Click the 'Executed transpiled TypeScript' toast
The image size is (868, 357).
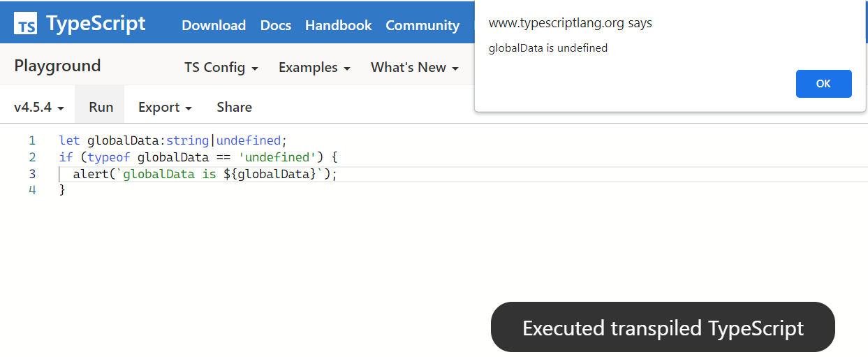[663, 328]
